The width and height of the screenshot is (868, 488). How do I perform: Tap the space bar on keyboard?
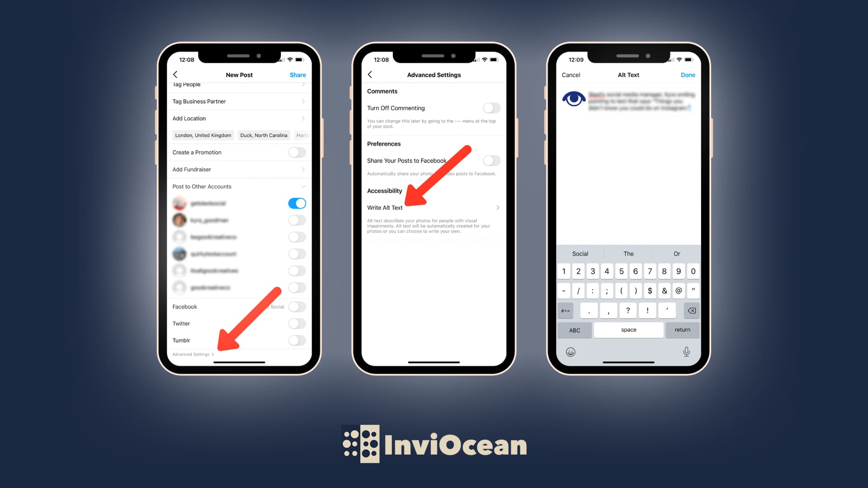(628, 329)
